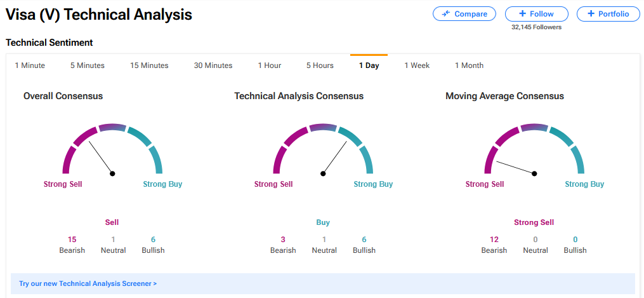
Task: Click the Technical Analysis Consensus gauge
Action: tap(323, 149)
